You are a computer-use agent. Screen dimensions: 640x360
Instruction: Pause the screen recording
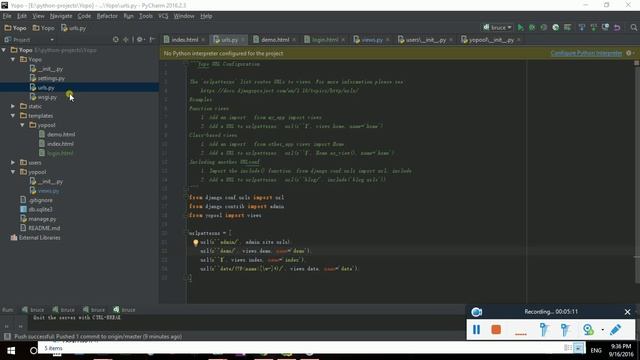click(476, 329)
